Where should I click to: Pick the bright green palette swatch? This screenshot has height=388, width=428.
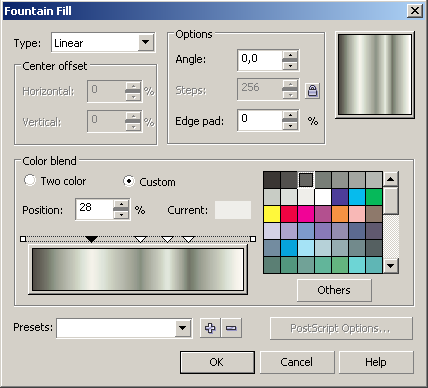pos(374,197)
